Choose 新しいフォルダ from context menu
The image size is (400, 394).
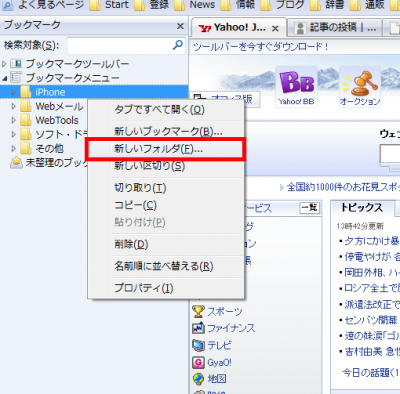pyautogui.click(x=166, y=149)
